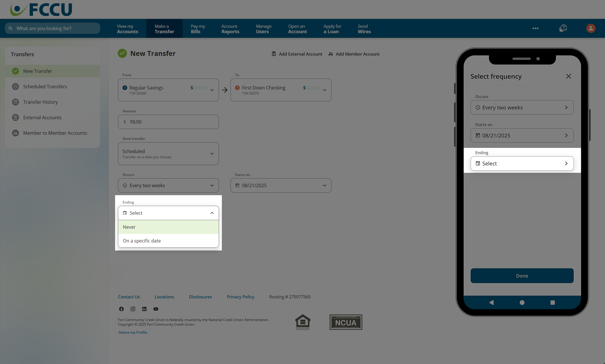Open Scheduled Transfers in sidebar
This screenshot has width=605, height=364.
[x=45, y=87]
